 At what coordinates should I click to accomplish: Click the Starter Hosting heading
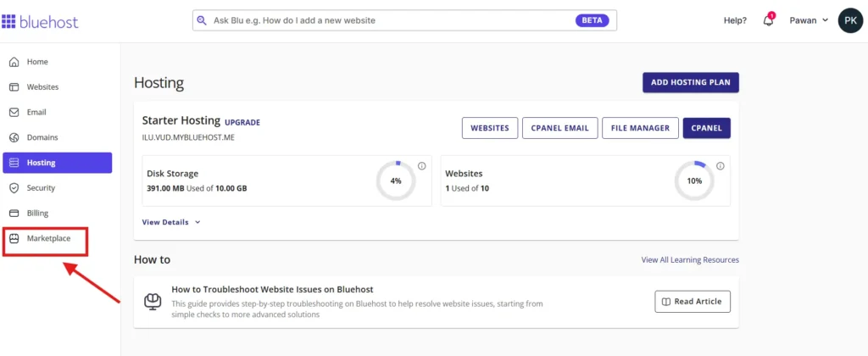coord(181,121)
